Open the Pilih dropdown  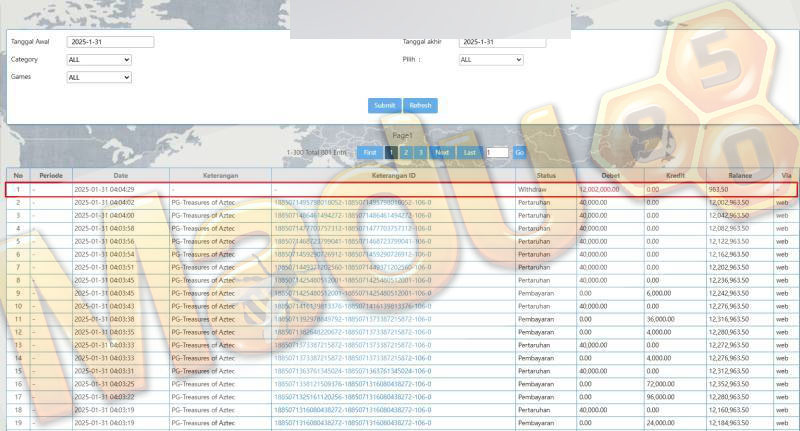click(491, 60)
